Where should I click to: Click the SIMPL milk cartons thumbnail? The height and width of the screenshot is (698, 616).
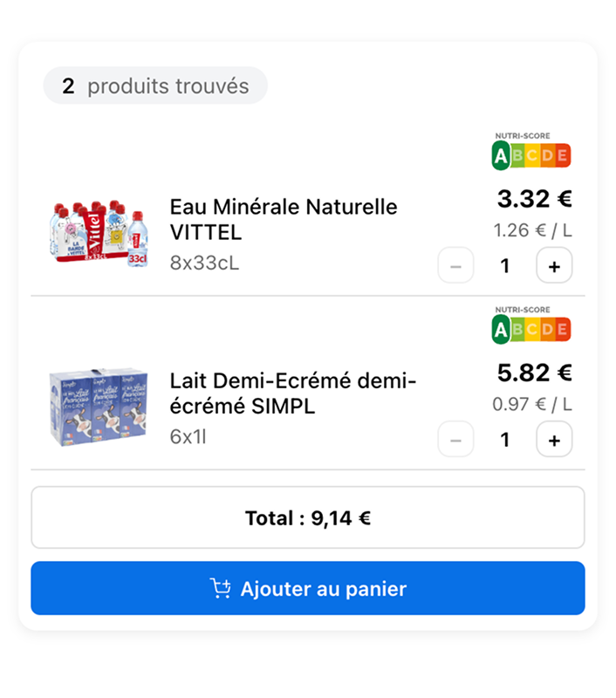point(98,410)
